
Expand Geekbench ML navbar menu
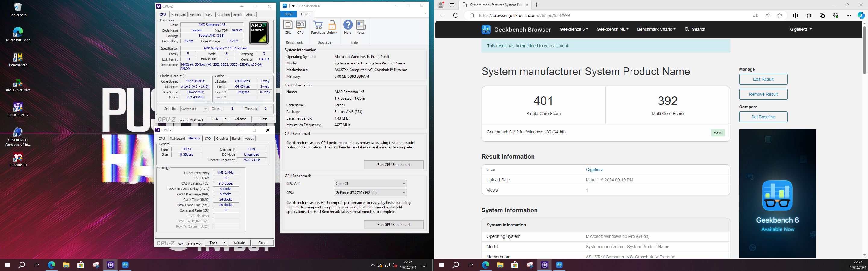pyautogui.click(x=612, y=29)
